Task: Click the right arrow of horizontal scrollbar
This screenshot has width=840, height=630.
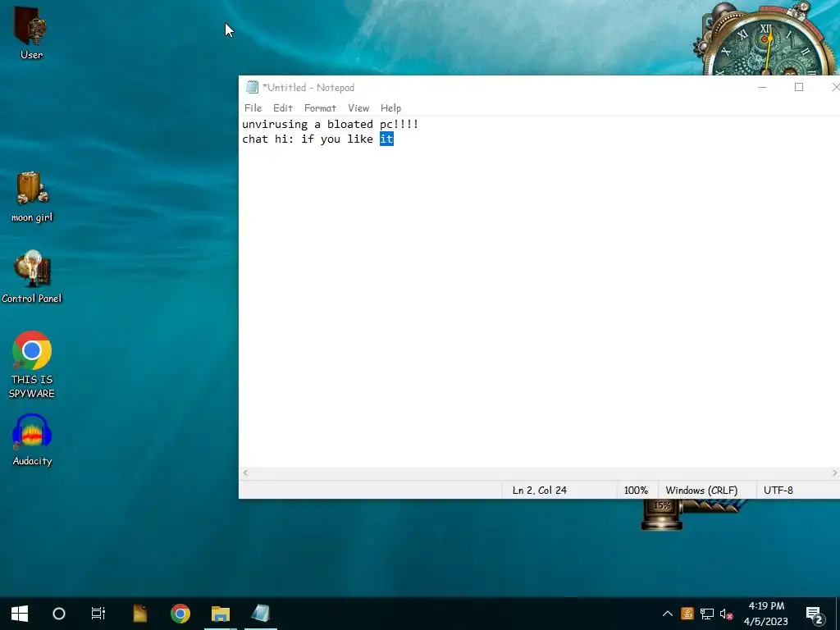Action: tap(834, 472)
